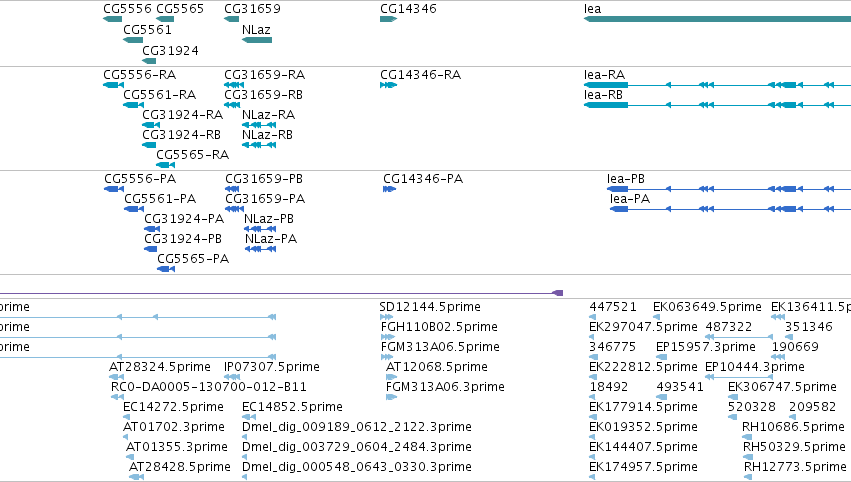Select transcript CG5561-RA
Image resolution: width=851 pixels, height=482 pixels.
pyautogui.click(x=160, y=94)
